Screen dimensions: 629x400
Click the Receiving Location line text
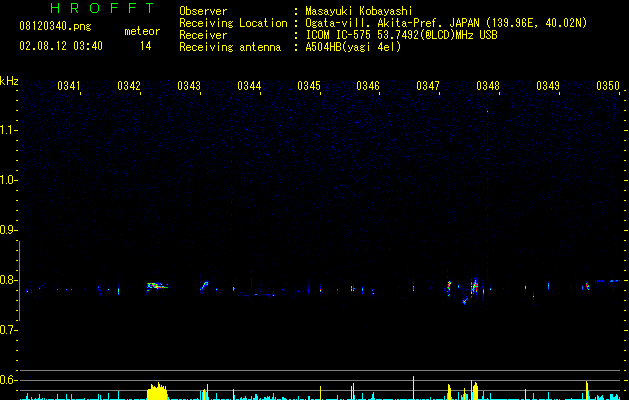pos(446,23)
